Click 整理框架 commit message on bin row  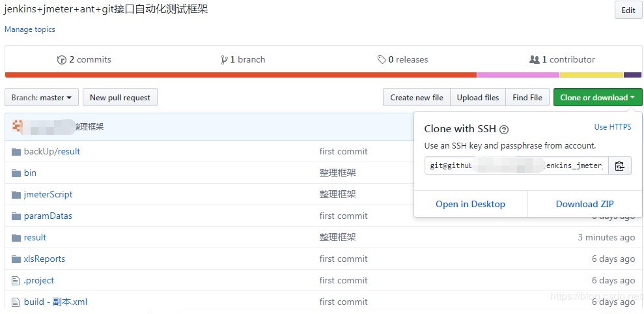coord(337,173)
